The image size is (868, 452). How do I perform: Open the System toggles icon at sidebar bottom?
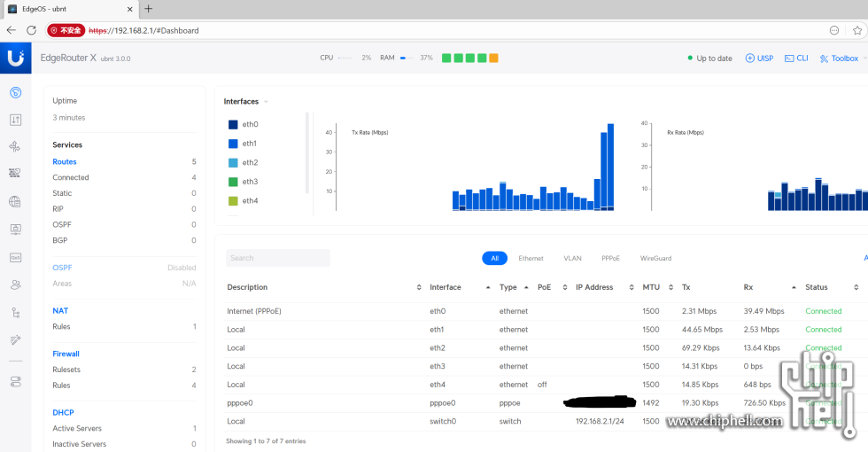click(16, 382)
